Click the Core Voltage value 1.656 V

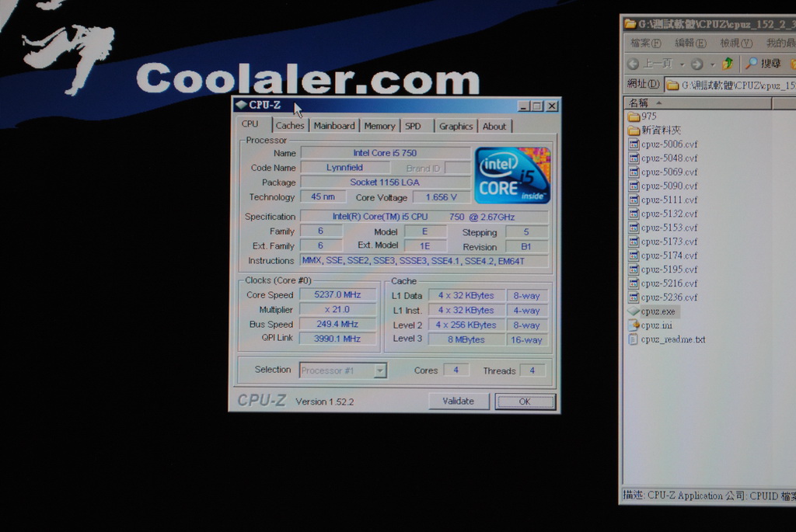(x=442, y=197)
